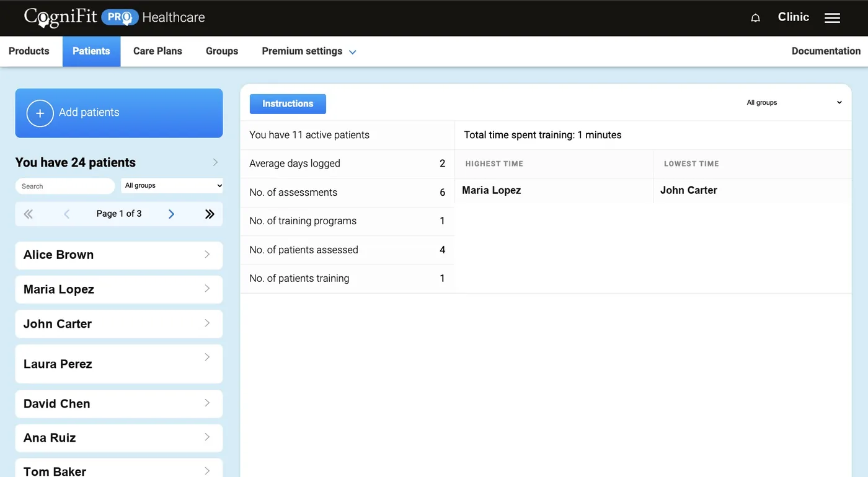
Task: Open the Clinic account menu
Action: pos(794,17)
